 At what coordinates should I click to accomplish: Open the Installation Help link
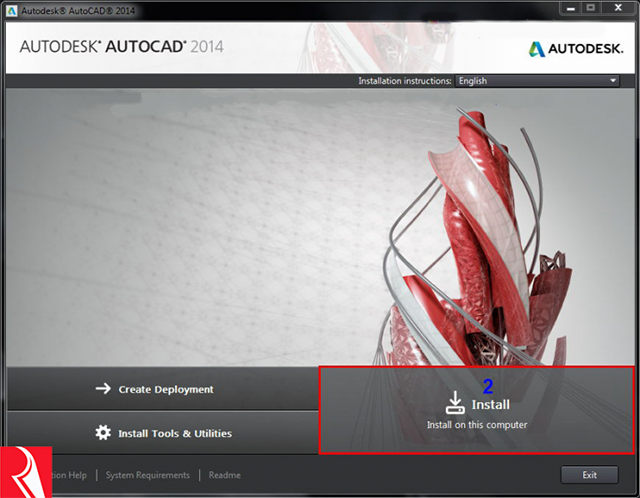coord(70,475)
